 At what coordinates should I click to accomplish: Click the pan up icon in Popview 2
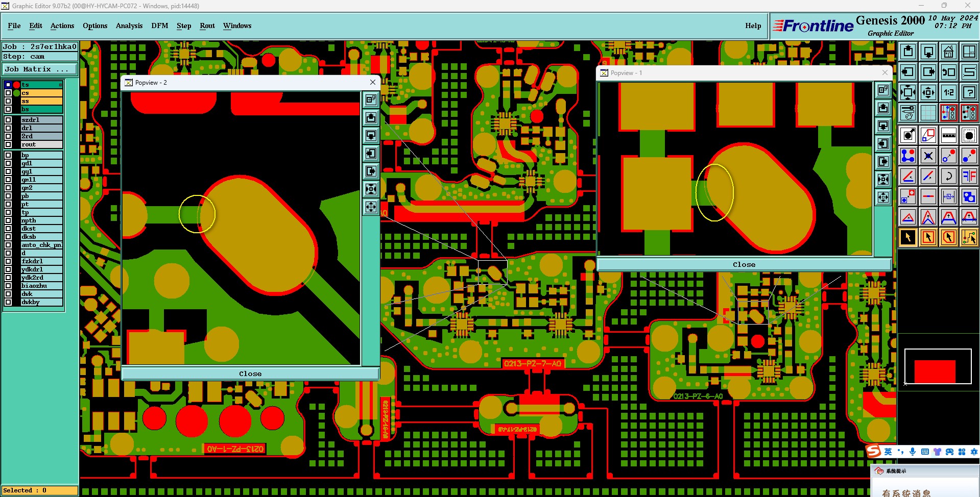click(371, 118)
